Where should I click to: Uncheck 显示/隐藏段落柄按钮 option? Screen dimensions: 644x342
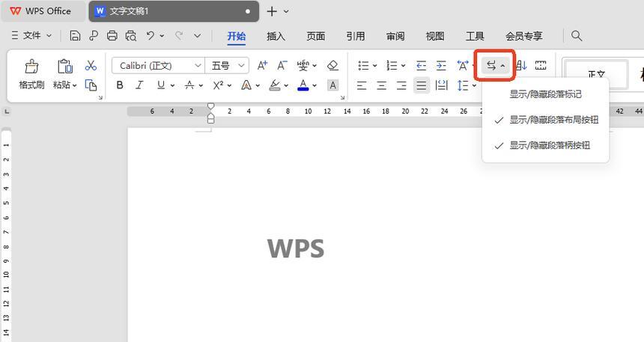pos(545,145)
